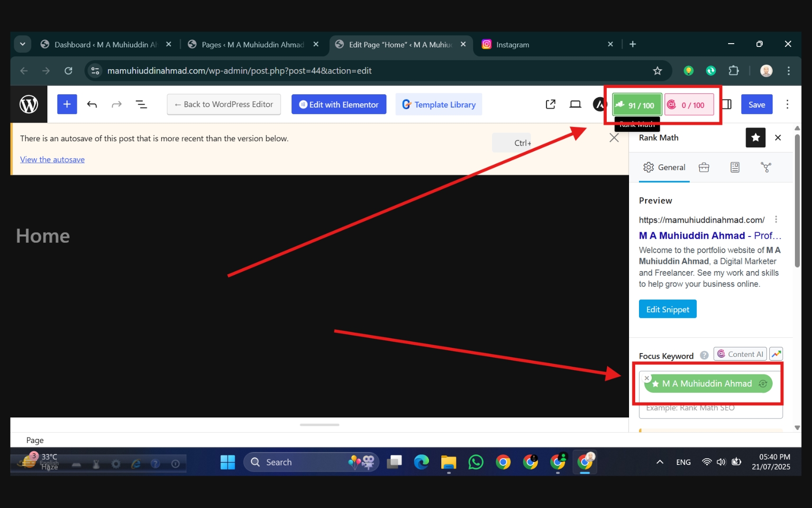The width and height of the screenshot is (812, 508).
Task: Open snippet preview three-dot options
Action: 776,219
